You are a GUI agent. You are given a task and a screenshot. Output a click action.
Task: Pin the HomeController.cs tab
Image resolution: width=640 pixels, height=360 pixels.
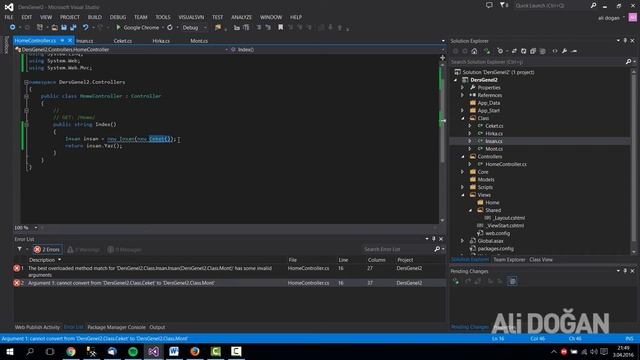(x=62, y=40)
